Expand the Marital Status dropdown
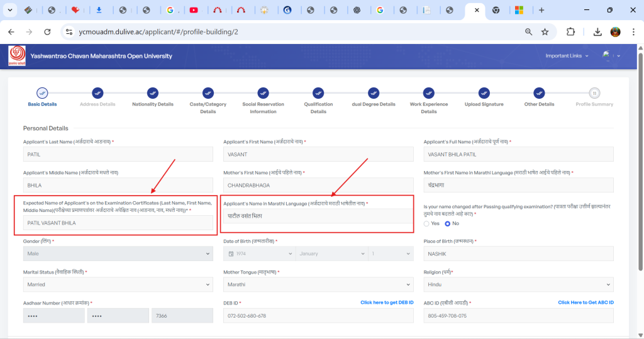 point(118,284)
